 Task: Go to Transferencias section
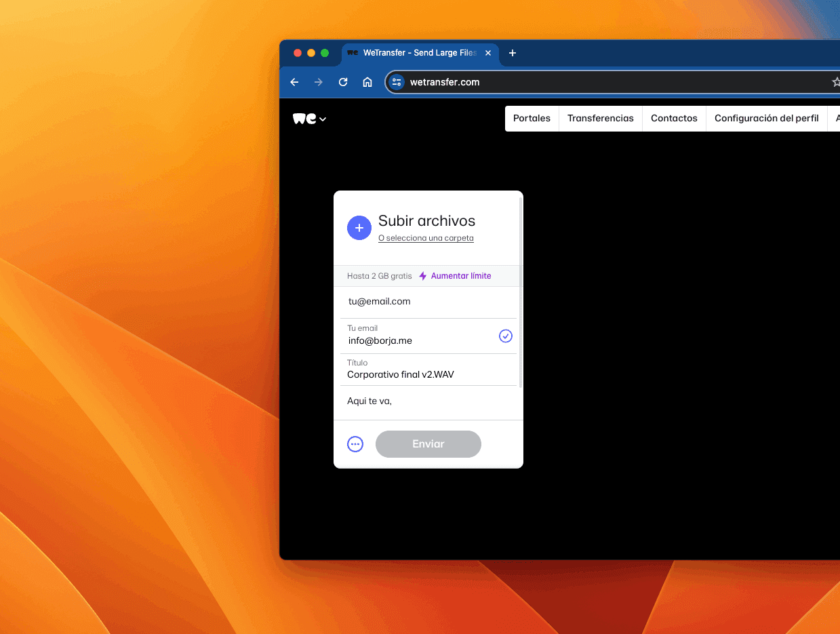[x=600, y=118]
